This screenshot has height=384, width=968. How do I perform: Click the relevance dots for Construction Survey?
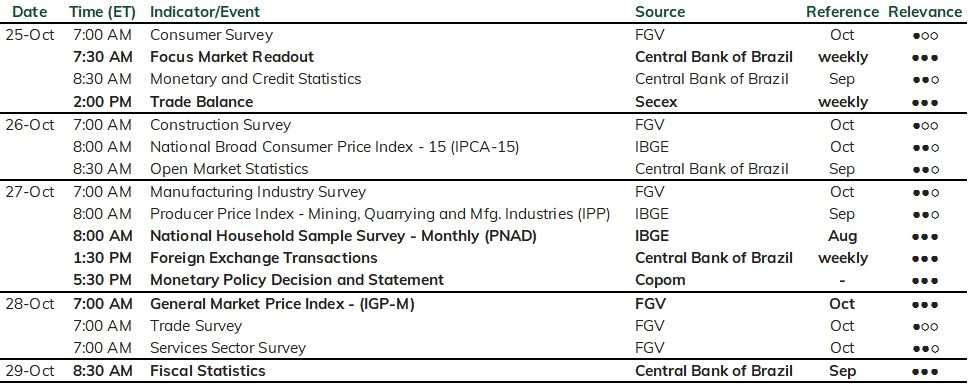click(x=925, y=125)
